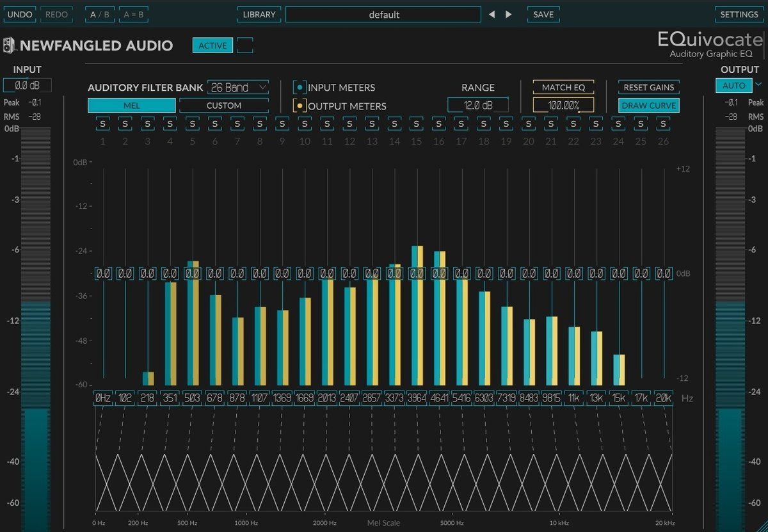The height and width of the screenshot is (532, 768).
Task: Click the Newfangled Audio speaker logo icon
Action: [x=10, y=45]
